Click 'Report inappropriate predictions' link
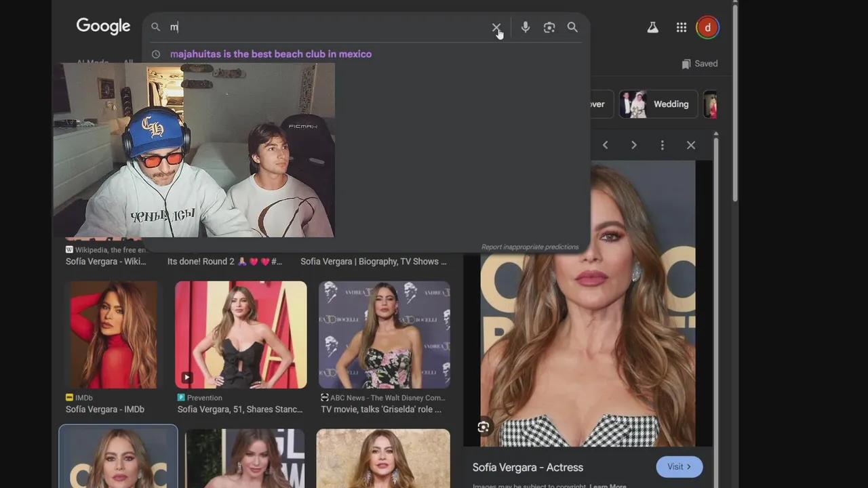The height and width of the screenshot is (488, 868). pyautogui.click(x=530, y=247)
